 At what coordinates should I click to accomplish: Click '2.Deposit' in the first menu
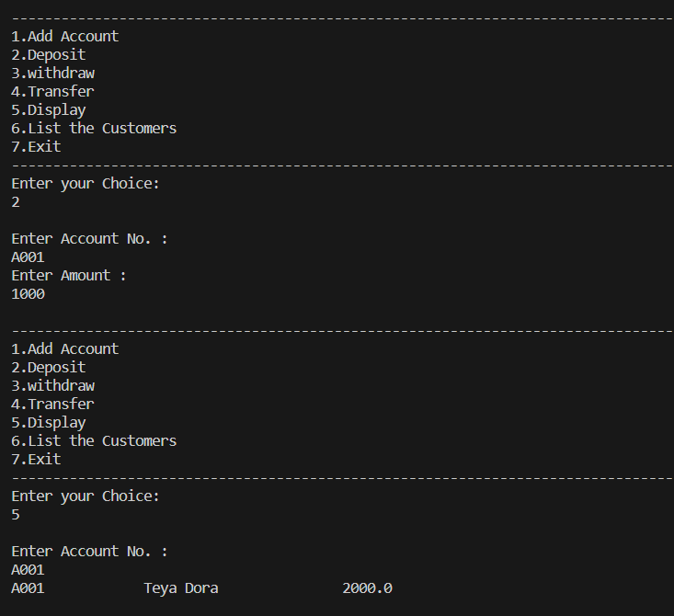pos(49,55)
